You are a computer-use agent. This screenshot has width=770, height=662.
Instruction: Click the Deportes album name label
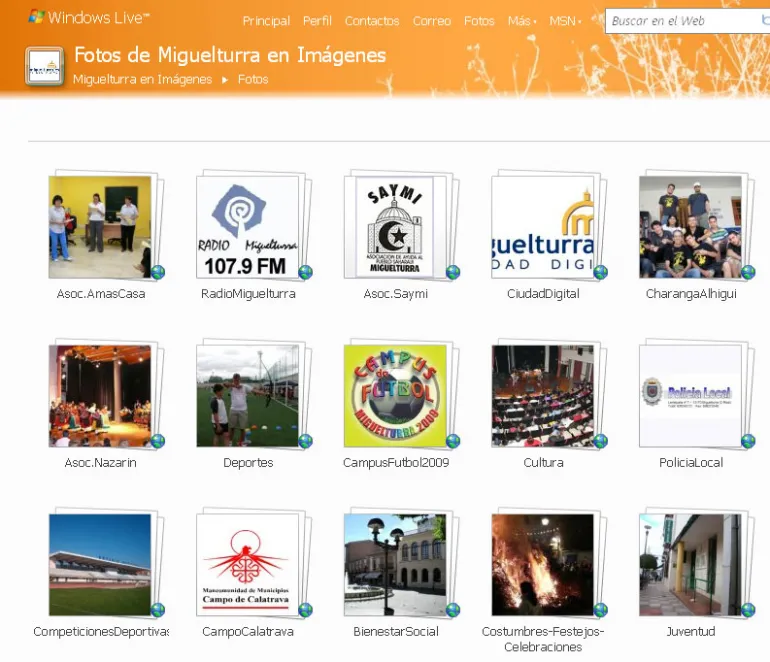[x=248, y=463]
